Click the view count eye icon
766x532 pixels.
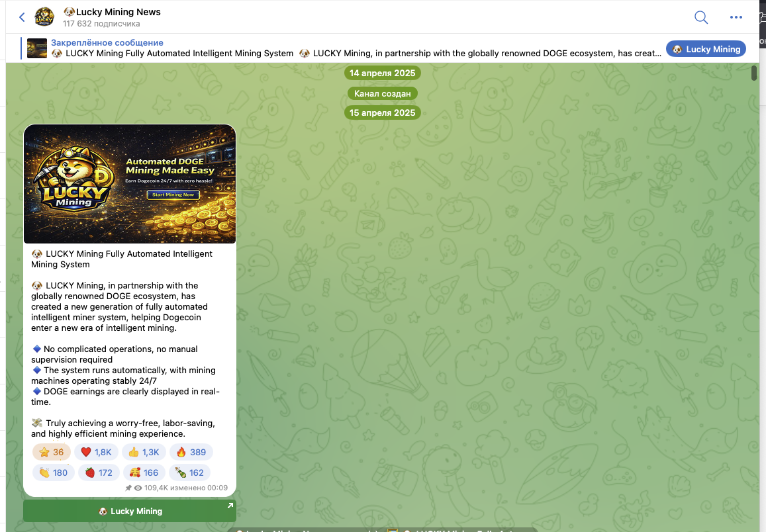pos(138,488)
